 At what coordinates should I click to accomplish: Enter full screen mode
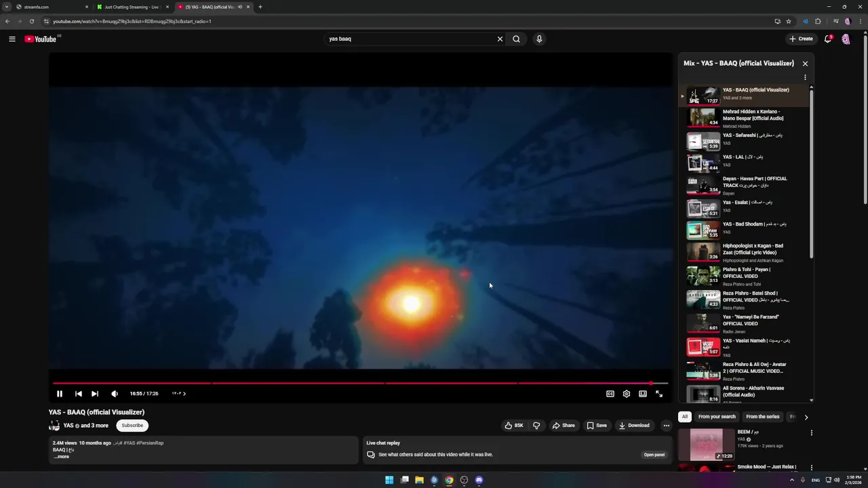(x=659, y=394)
